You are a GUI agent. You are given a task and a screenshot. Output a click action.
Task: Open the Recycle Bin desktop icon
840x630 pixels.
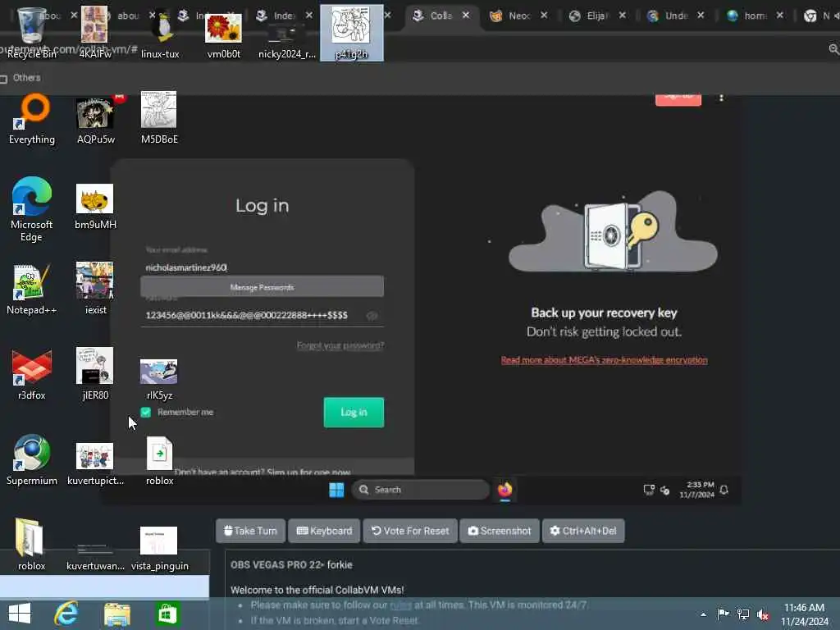coord(31,32)
